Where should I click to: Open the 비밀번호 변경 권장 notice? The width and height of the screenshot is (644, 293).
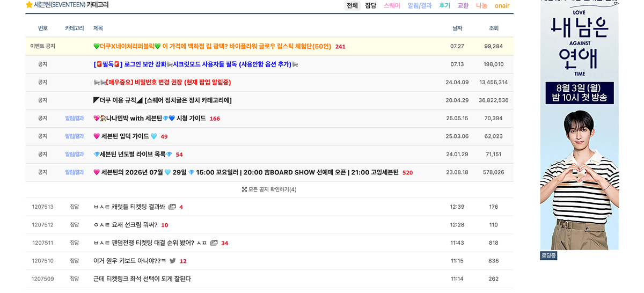(x=162, y=82)
